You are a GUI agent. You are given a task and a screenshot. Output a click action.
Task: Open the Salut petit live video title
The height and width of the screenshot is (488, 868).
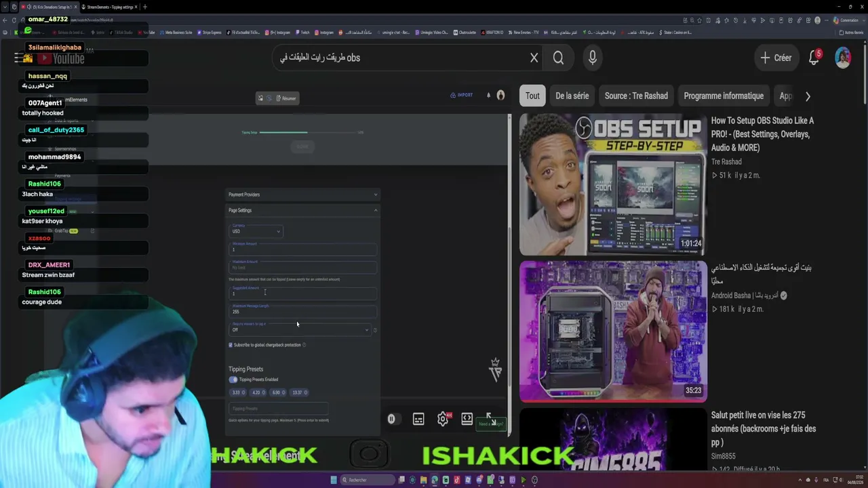(x=764, y=429)
